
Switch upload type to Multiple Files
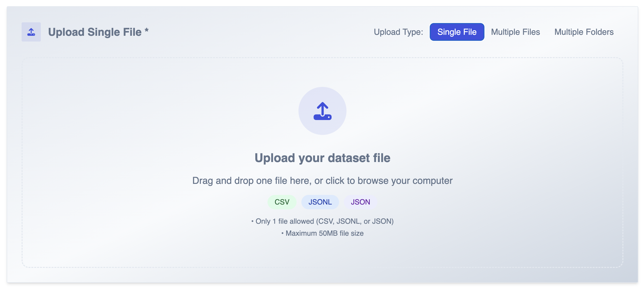(515, 32)
